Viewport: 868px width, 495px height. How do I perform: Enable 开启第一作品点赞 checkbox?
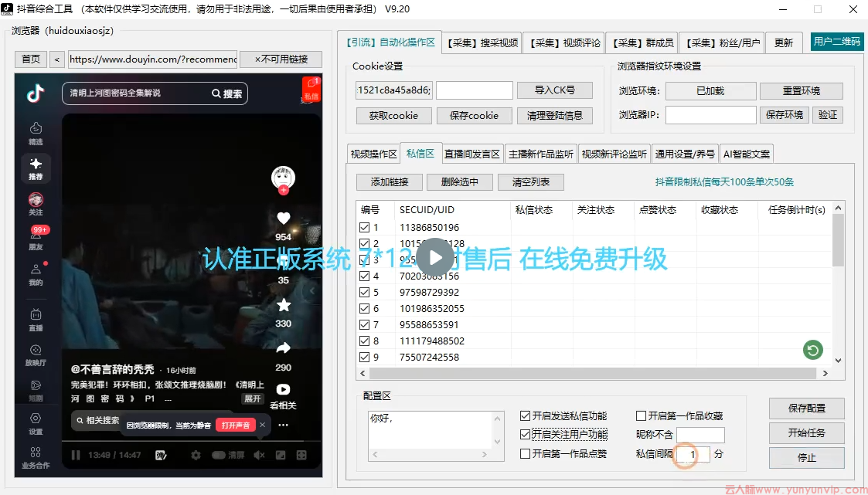pos(526,453)
